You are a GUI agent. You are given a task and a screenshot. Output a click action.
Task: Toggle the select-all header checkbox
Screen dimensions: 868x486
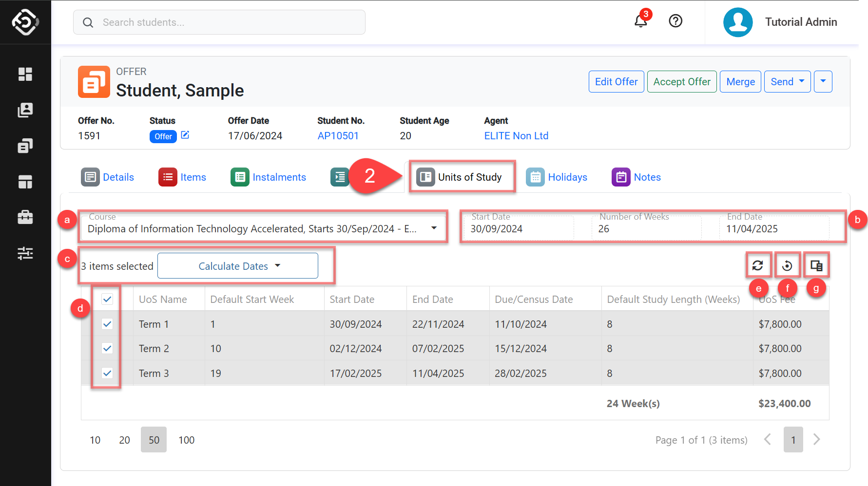107,299
